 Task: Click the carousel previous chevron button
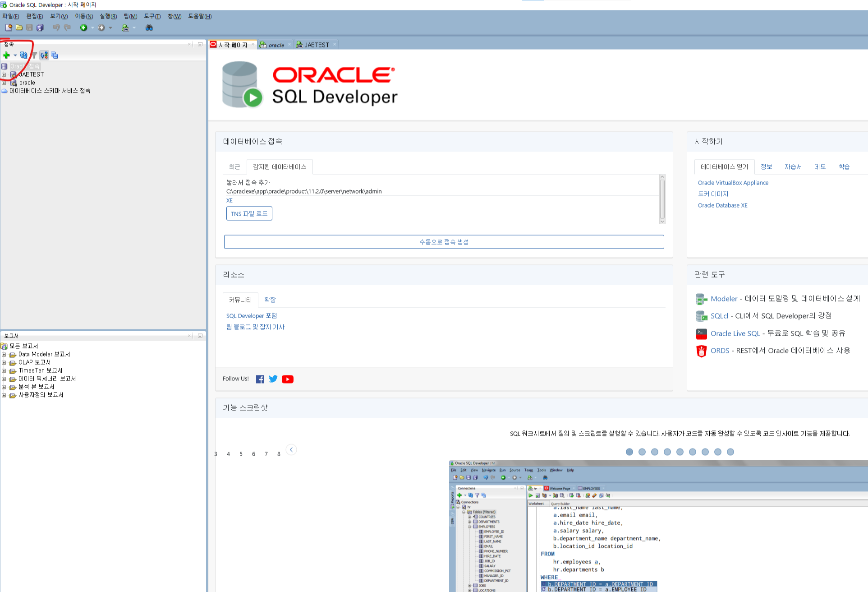[x=291, y=449]
